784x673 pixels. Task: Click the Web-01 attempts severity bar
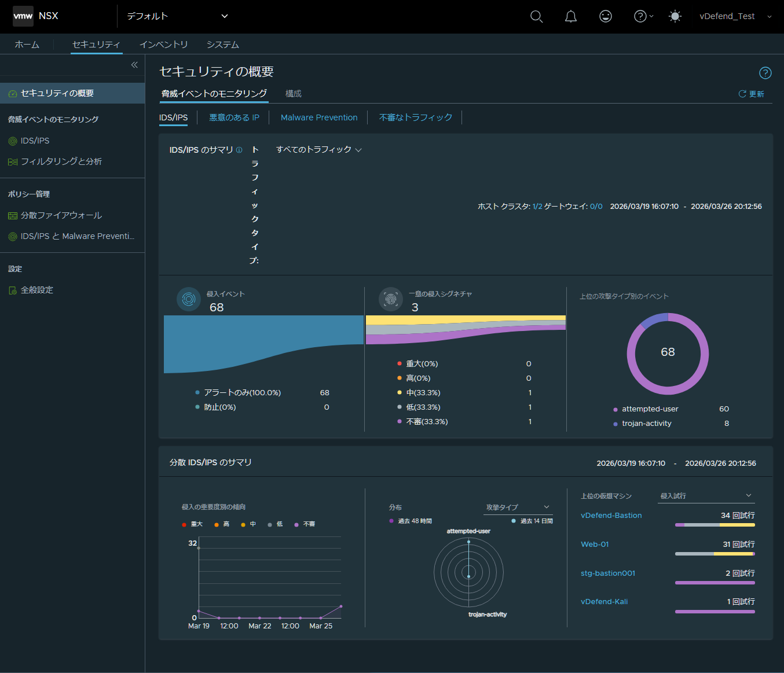(x=715, y=554)
